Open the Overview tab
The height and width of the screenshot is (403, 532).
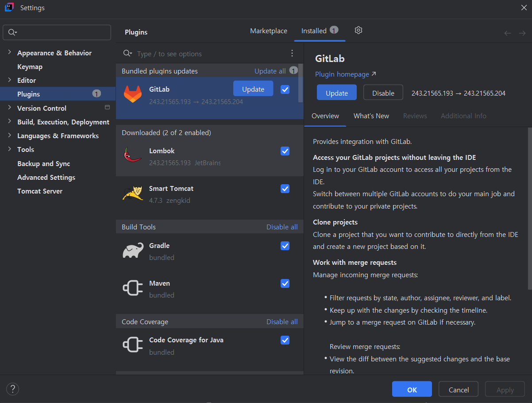(x=325, y=116)
